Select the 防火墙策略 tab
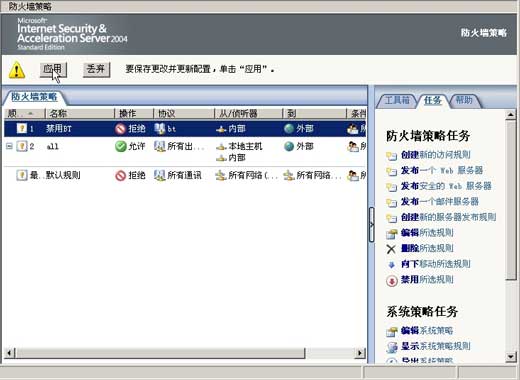The image size is (520, 380). pos(34,97)
